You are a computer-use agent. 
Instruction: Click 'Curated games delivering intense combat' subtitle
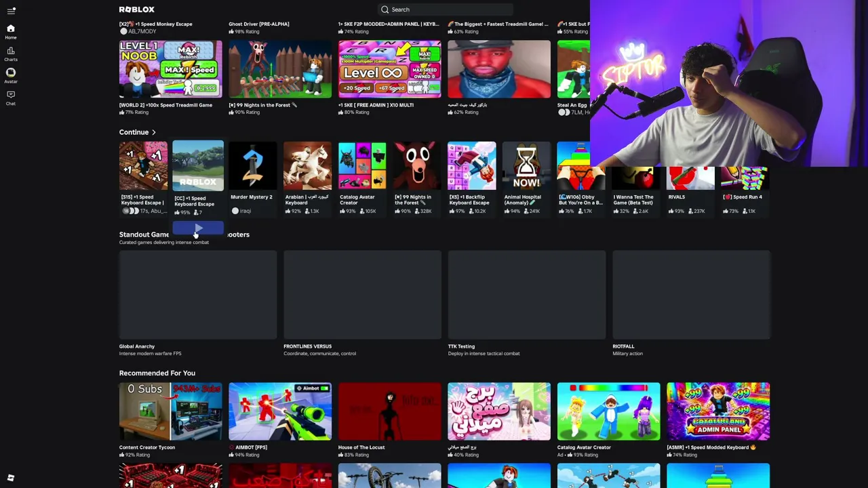[x=164, y=243]
